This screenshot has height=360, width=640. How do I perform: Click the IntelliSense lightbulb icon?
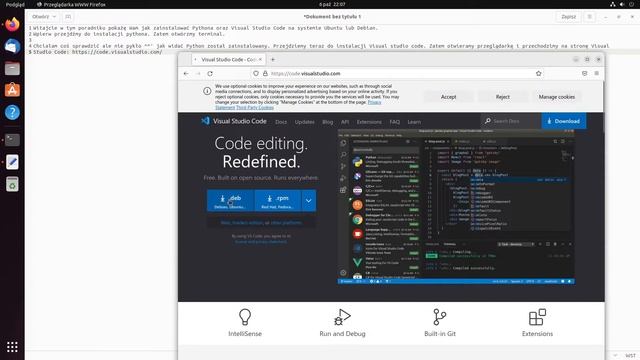click(x=245, y=317)
